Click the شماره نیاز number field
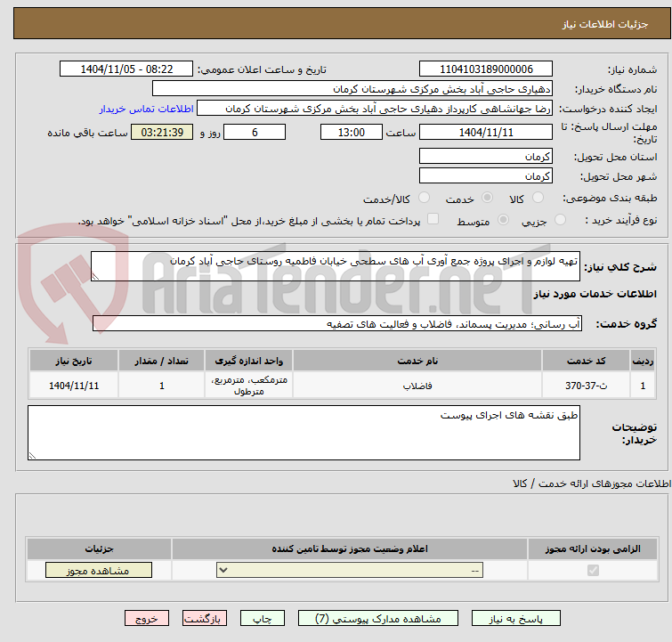This screenshot has width=672, height=642. 486,69
